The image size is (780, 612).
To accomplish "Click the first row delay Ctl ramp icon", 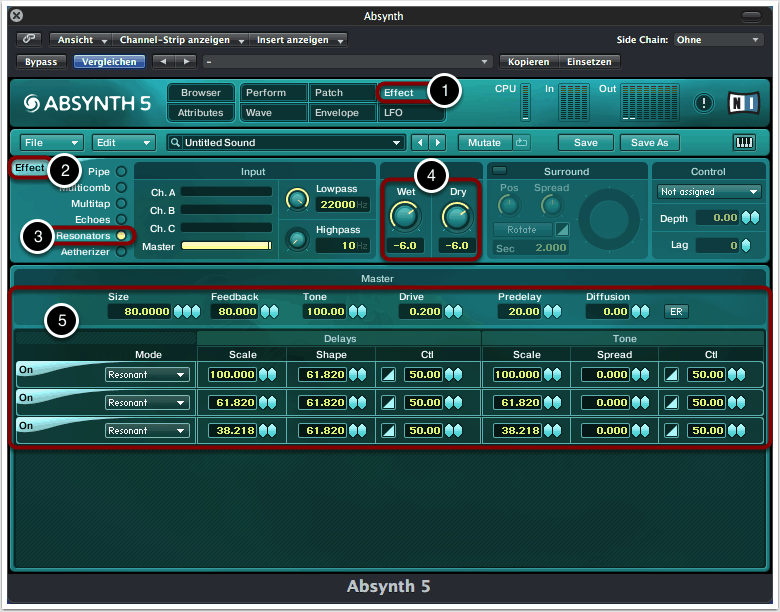I will 390,374.
